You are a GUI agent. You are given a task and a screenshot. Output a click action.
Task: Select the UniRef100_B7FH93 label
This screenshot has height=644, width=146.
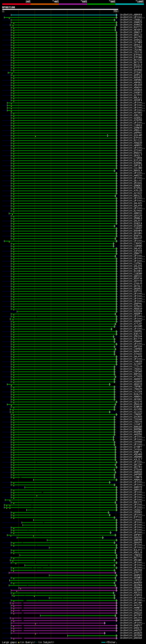tap(131, 55)
